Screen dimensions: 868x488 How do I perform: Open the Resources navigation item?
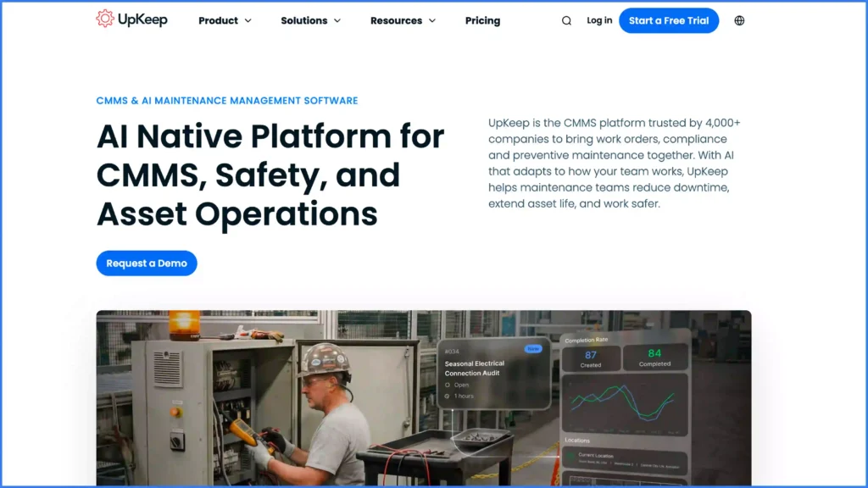[x=397, y=20]
